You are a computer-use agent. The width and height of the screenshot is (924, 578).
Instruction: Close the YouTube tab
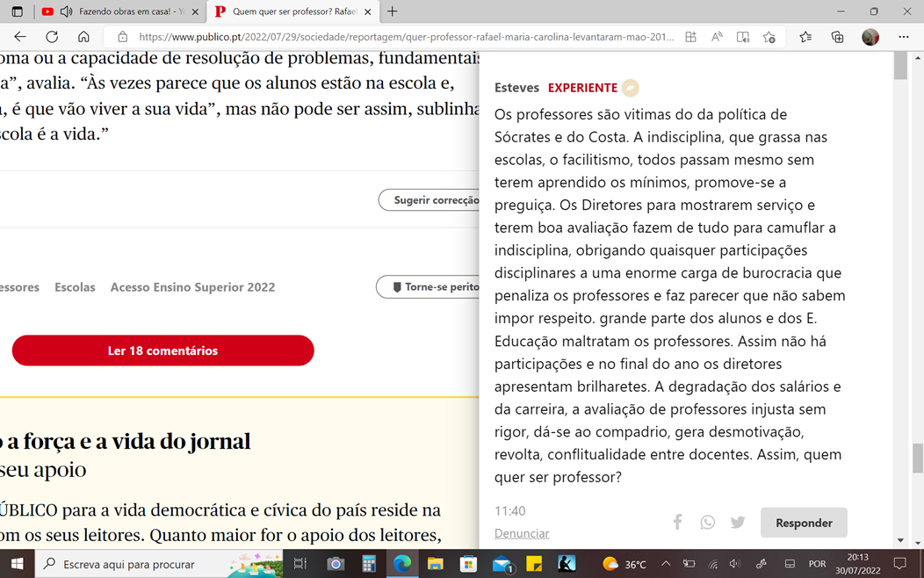tap(195, 11)
